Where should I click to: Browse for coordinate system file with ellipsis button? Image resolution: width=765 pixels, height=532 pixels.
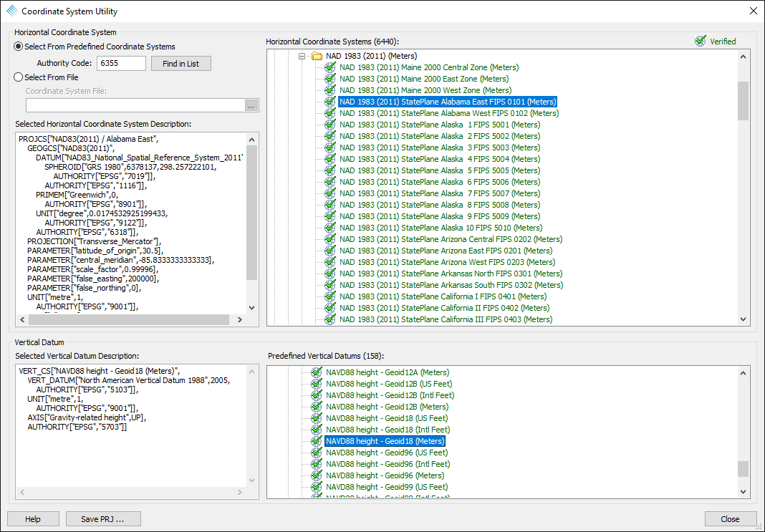tap(251, 105)
